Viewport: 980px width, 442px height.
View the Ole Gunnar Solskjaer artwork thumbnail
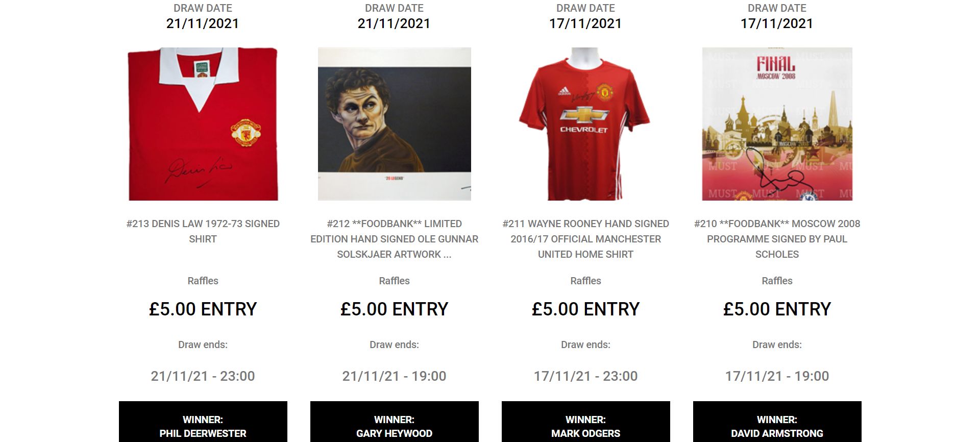pyautogui.click(x=394, y=124)
